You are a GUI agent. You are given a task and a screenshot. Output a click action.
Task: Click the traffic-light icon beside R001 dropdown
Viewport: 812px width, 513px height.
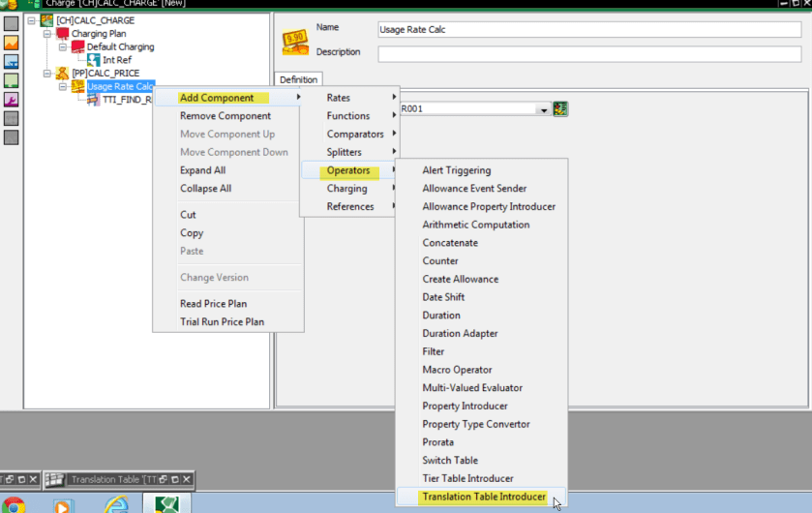click(x=560, y=108)
